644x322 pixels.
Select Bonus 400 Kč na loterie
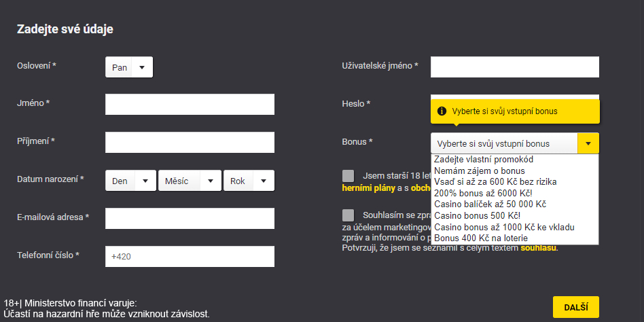pyautogui.click(x=515, y=238)
